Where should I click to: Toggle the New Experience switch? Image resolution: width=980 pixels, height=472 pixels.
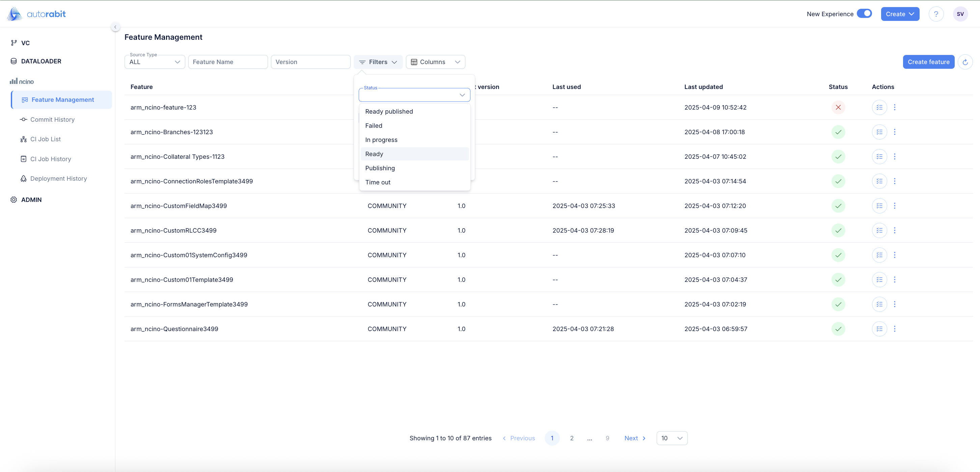[864, 14]
